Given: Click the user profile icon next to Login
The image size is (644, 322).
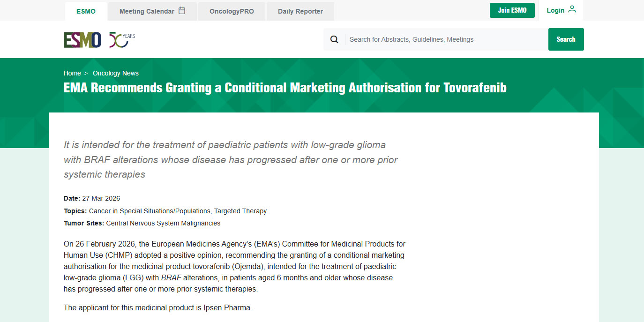Looking at the screenshot, I should tap(572, 10).
